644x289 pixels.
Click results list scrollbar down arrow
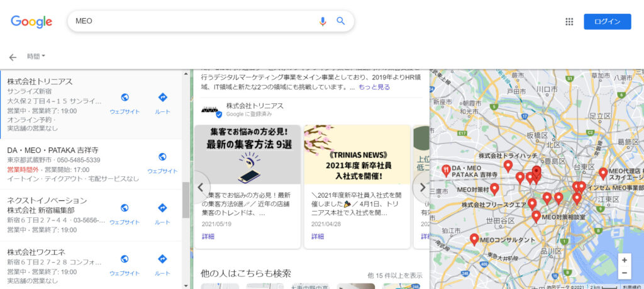(186, 285)
